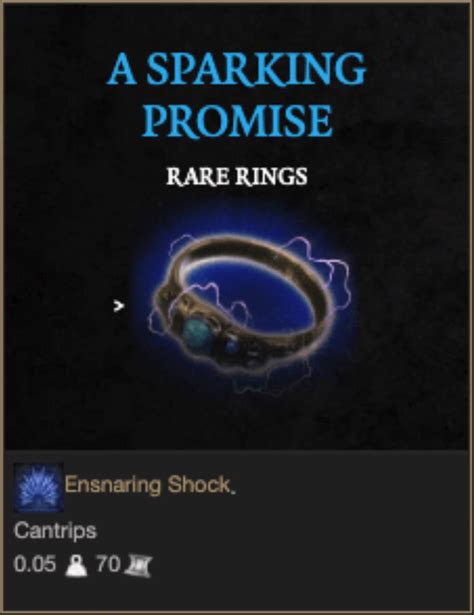Click the small arrow left of the ring
The width and height of the screenshot is (474, 615).
tap(119, 306)
